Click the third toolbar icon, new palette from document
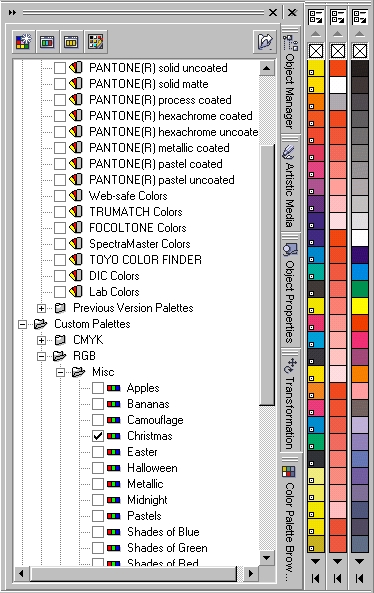This screenshot has width=374, height=593. [71, 41]
